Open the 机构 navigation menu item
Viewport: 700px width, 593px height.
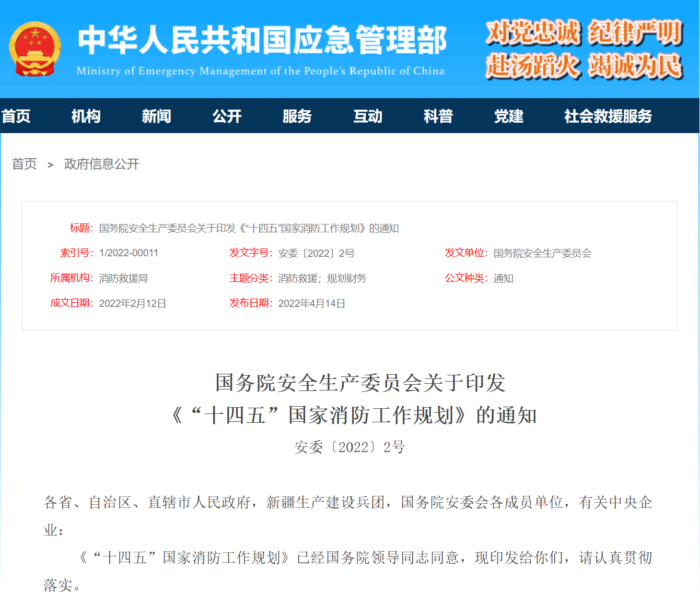86,116
